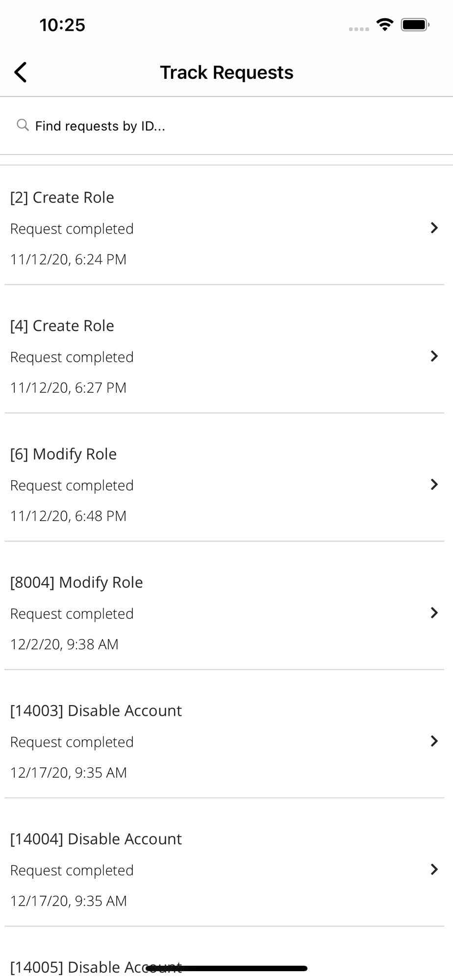Open chevron for request [2] Create Role
The image size is (453, 980).
click(x=434, y=228)
